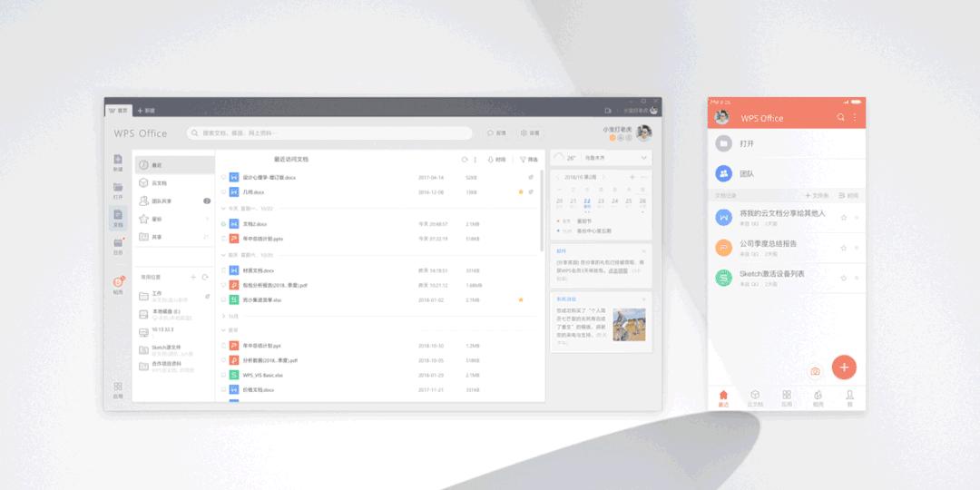The height and width of the screenshot is (490, 980).
Task: Click the 设置 settings button in desktop header
Action: pos(530,133)
